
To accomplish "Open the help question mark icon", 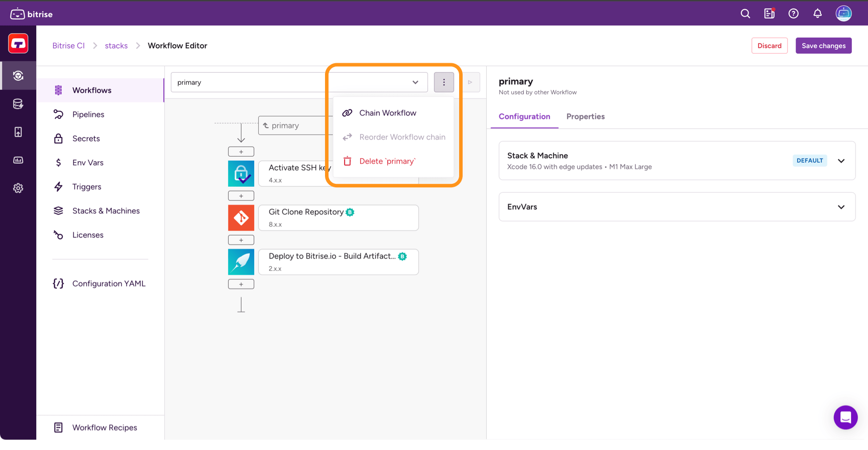I will click(x=794, y=14).
